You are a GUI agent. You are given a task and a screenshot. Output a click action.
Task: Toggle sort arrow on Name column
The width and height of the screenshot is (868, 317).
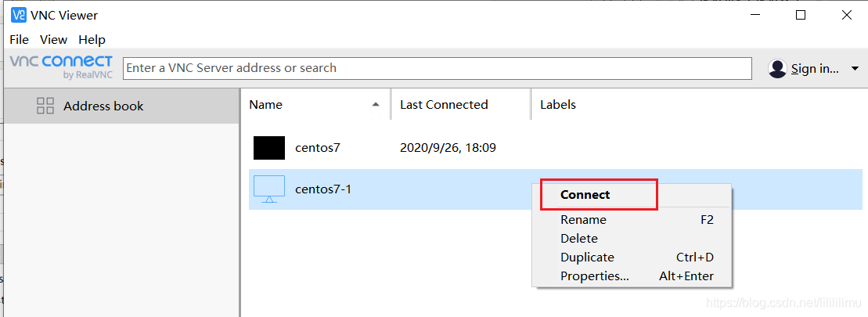pos(376,104)
